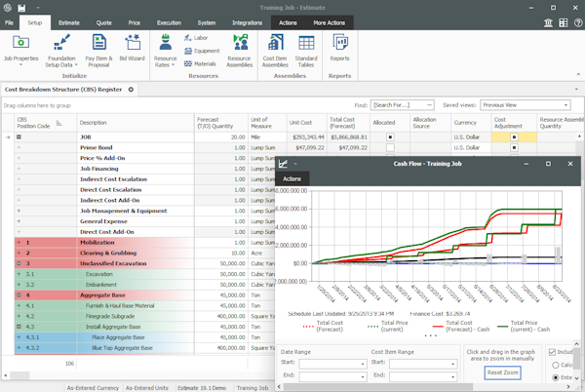Open the Date Range Start dropdown
The image size is (585, 392).
tap(363, 364)
